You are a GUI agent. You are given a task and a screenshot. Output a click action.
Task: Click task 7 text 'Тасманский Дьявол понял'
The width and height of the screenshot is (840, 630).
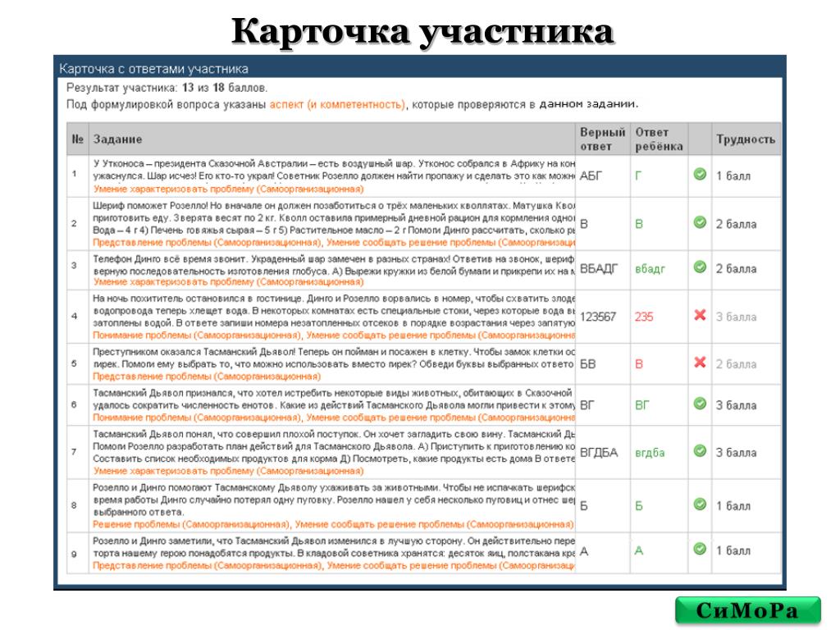[x=334, y=446]
